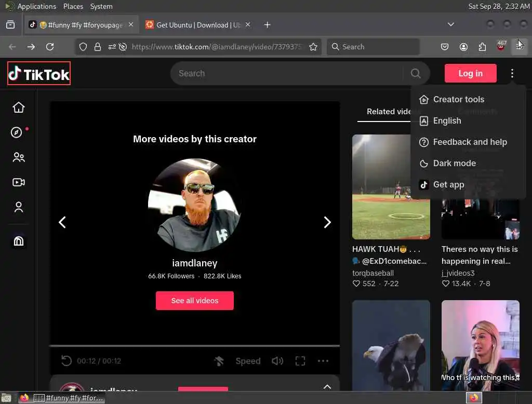Toggle the auto-scroll icon beside Speed
Image resolution: width=532 pixels, height=404 pixels.
(x=219, y=361)
